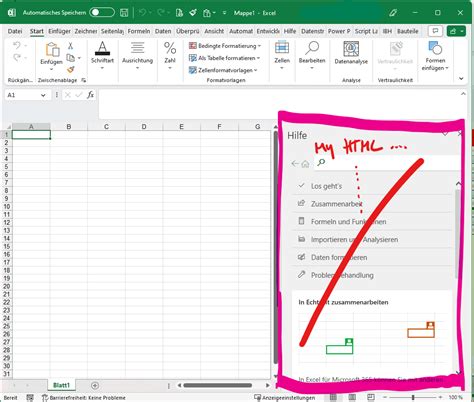Click the green share button
474x402 pixels.
(x=456, y=31)
